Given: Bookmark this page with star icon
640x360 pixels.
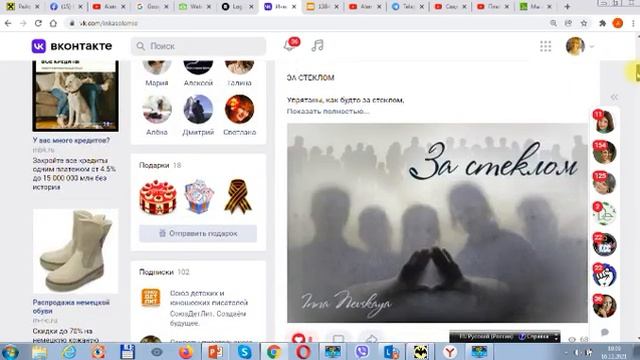Looking at the screenshot, I should pos(584,23).
